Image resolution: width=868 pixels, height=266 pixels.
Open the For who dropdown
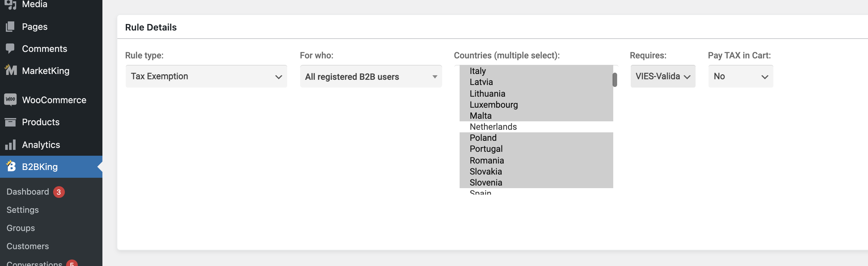(371, 77)
